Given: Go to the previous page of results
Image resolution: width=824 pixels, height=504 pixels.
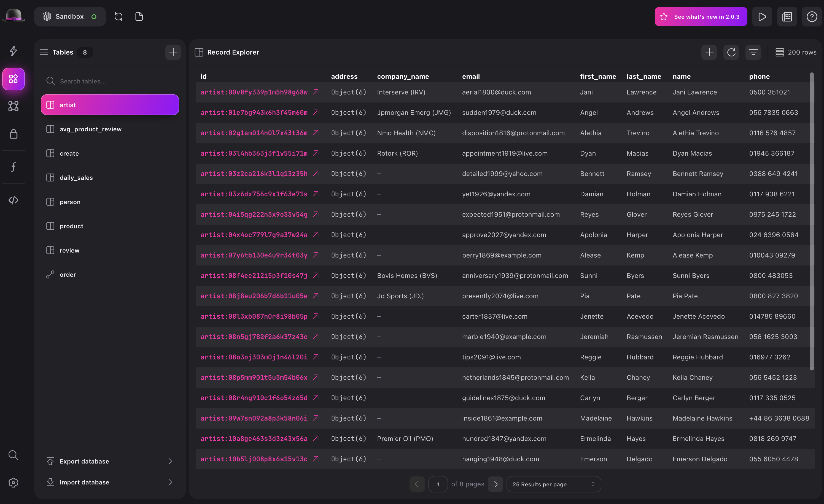Looking at the screenshot, I should pos(417,484).
